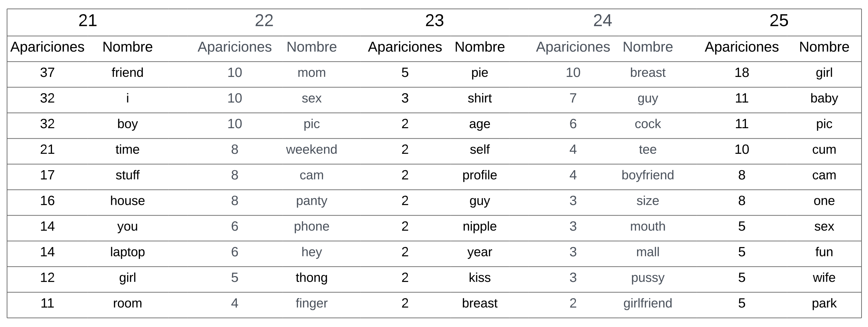Click the value 18 in group 25

742,73
